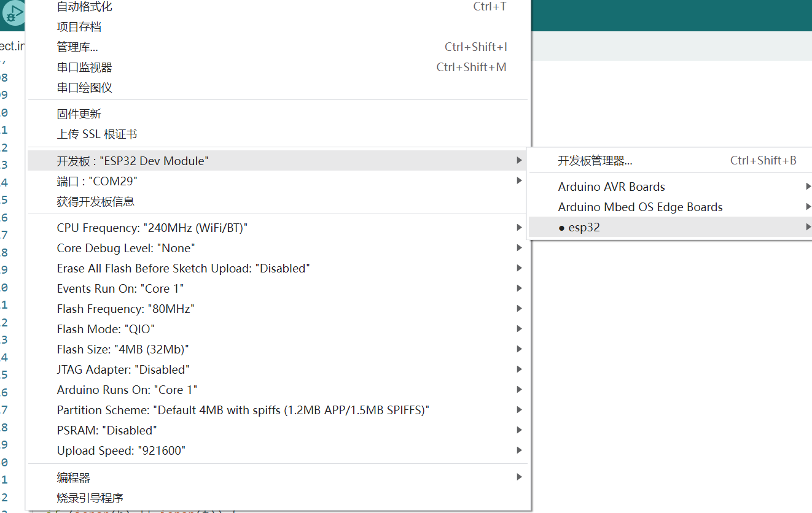This screenshot has width=812, height=513.
Task: Open Erase All Flash Before Sketch Upload setting
Action: 278,268
